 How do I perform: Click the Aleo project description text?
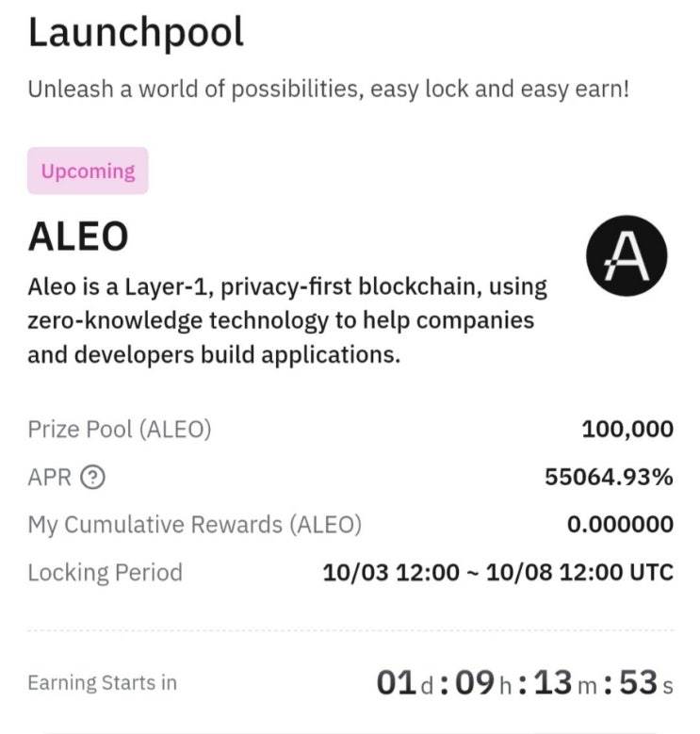pos(287,320)
